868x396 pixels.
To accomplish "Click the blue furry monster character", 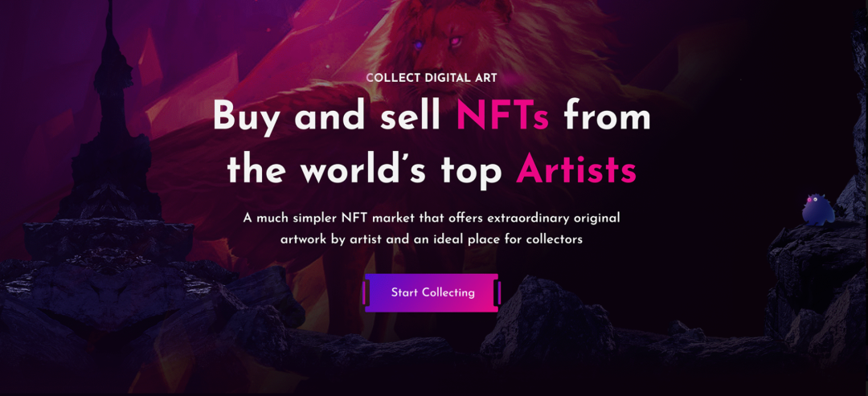I will 817,209.
